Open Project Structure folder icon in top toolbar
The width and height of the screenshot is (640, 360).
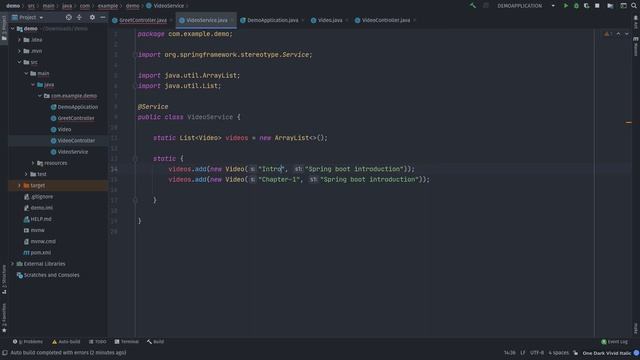coord(610,6)
